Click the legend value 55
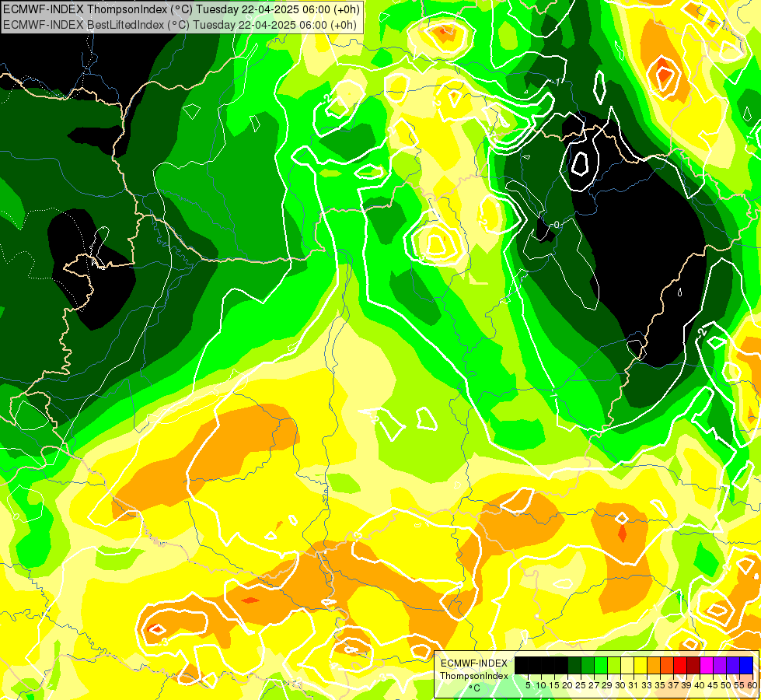Image resolution: width=761 pixels, height=700 pixels. point(739,685)
